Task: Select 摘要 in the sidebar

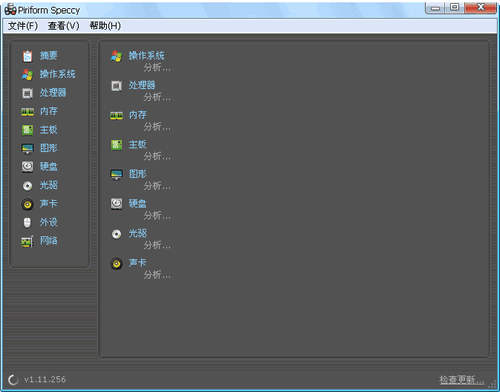Action: [49, 55]
